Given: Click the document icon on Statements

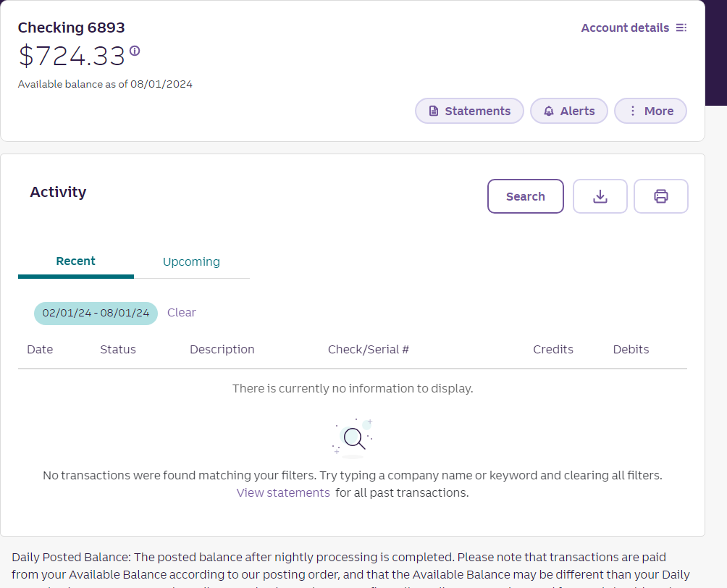Looking at the screenshot, I should 434,112.
